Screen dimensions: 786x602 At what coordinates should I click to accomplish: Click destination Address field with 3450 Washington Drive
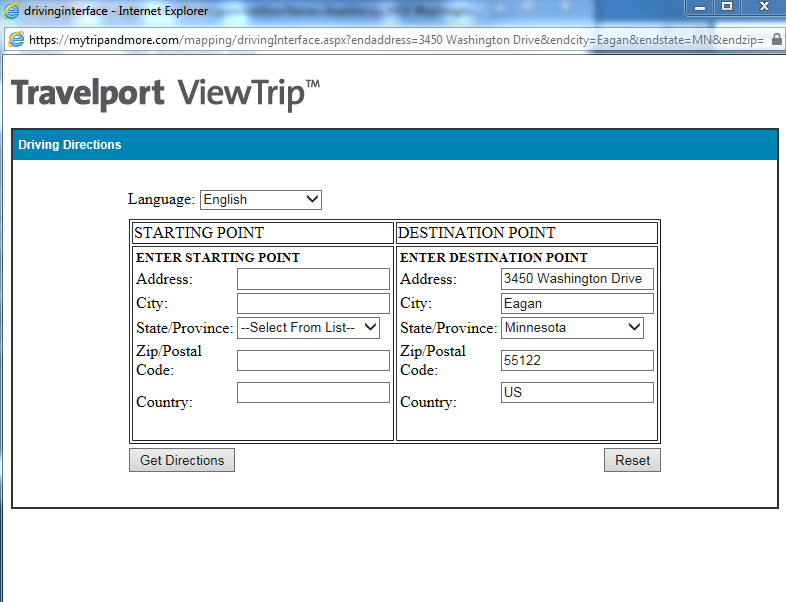pos(577,279)
